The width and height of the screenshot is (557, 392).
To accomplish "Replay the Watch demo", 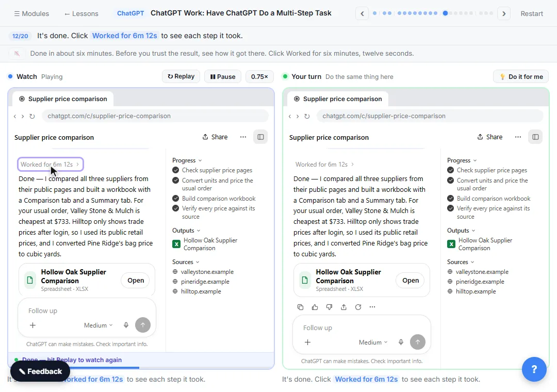I will point(181,76).
